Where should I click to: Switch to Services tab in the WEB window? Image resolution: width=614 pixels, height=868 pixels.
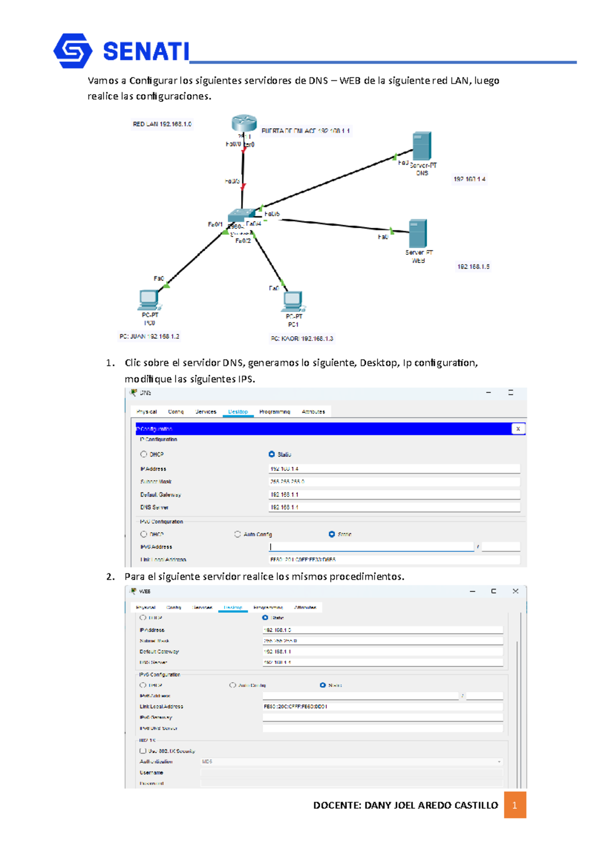coord(202,607)
